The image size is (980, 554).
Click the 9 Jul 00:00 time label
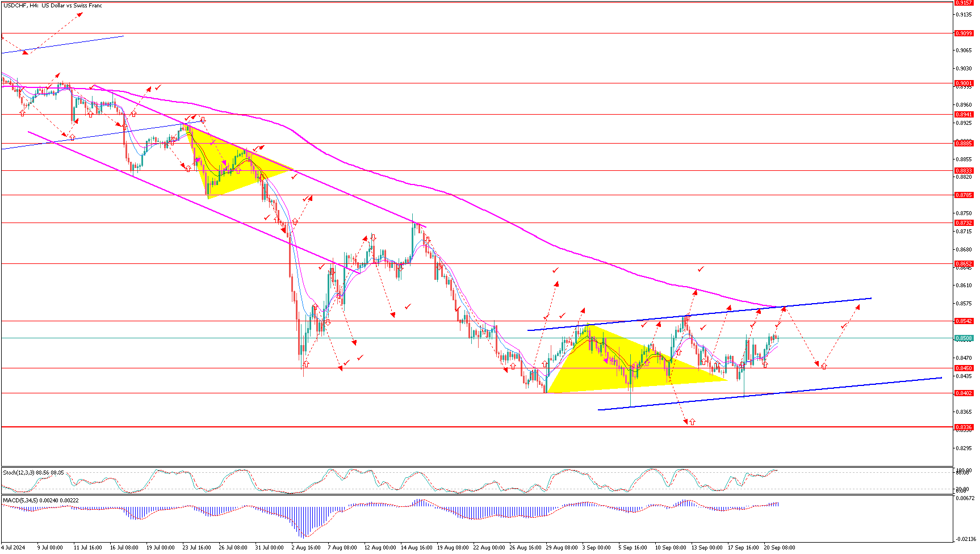[x=50, y=548]
